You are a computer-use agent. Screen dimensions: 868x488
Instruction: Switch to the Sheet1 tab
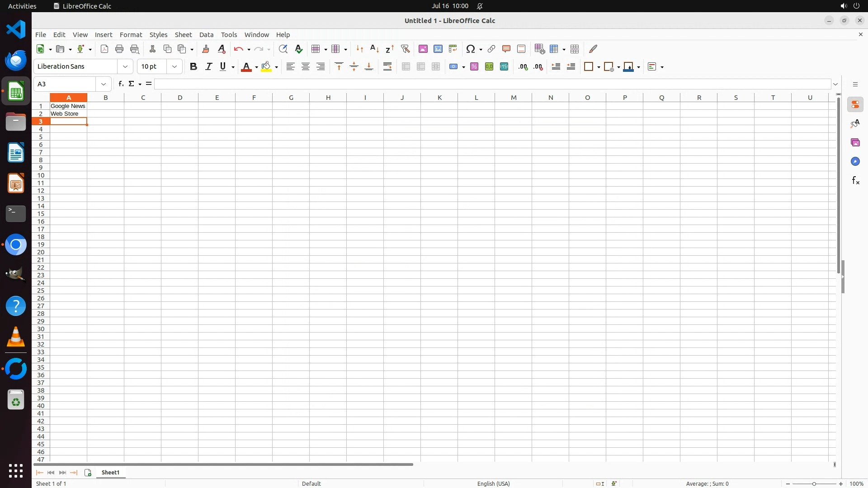tap(110, 473)
